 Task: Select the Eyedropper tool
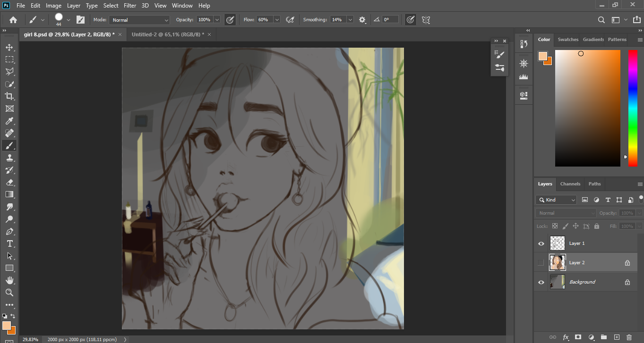[9, 121]
